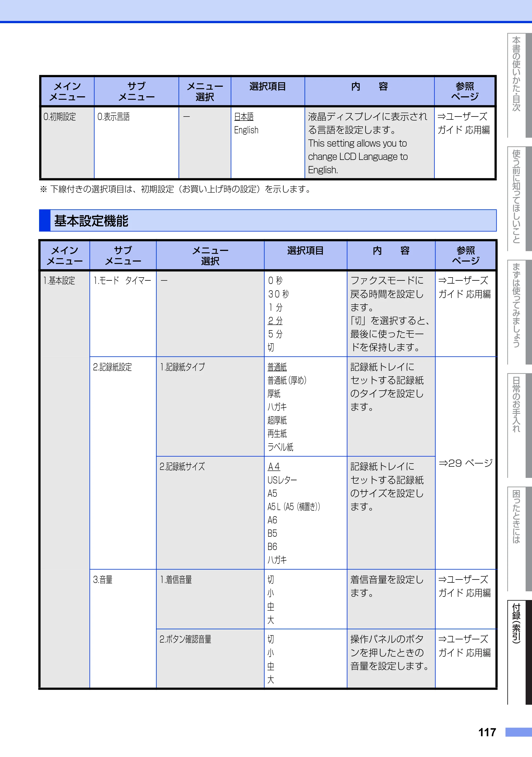
Task: Click the underlined 2 分 default option
Action: [275, 320]
